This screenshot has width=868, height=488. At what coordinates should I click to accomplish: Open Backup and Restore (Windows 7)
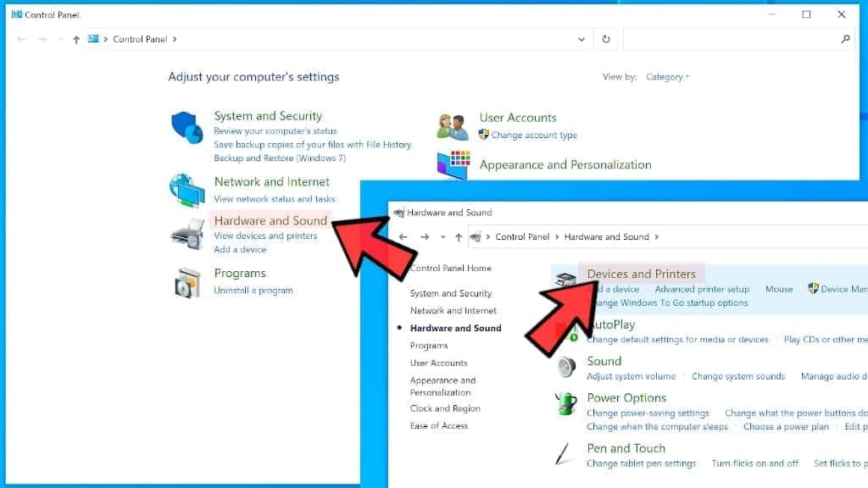click(x=280, y=158)
